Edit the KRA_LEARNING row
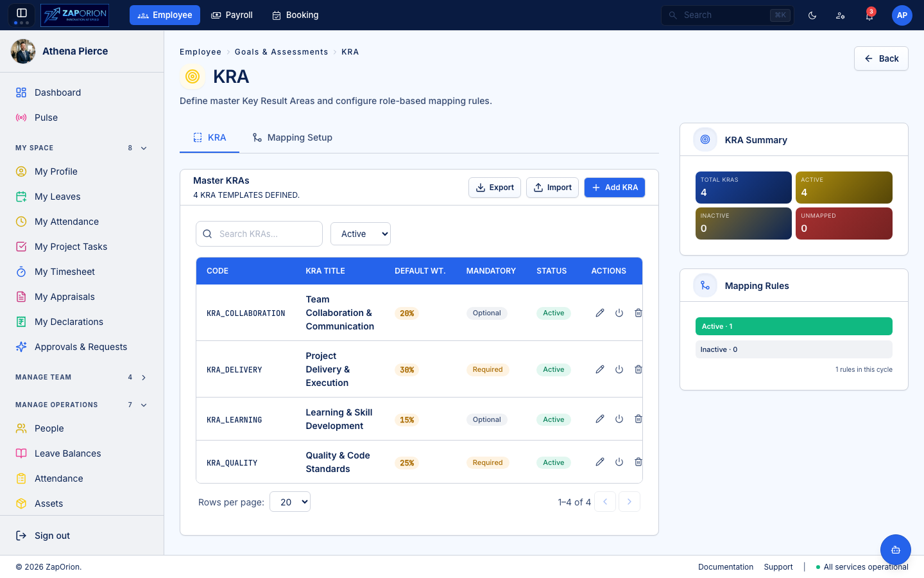924x578 pixels. [x=600, y=419]
